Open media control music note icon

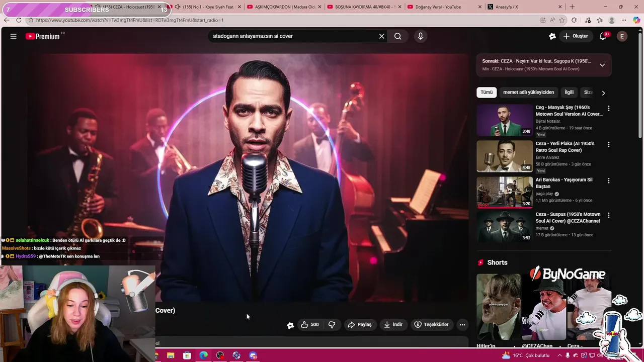coord(588,20)
